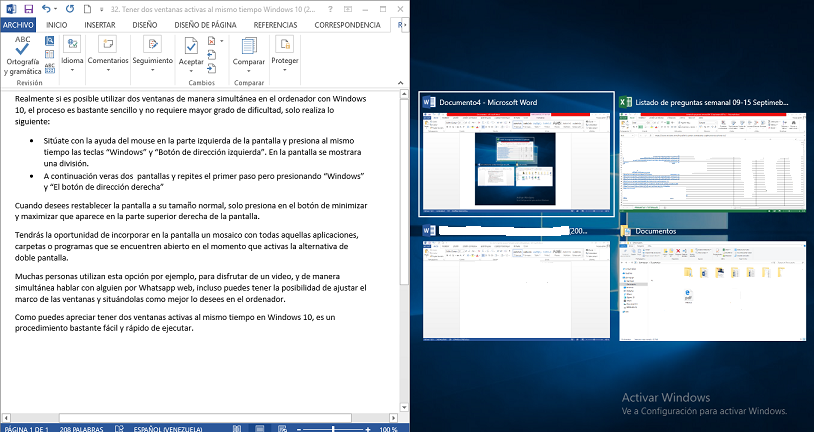Save the Word document using the disk icon
814x432 pixels.
29,9
